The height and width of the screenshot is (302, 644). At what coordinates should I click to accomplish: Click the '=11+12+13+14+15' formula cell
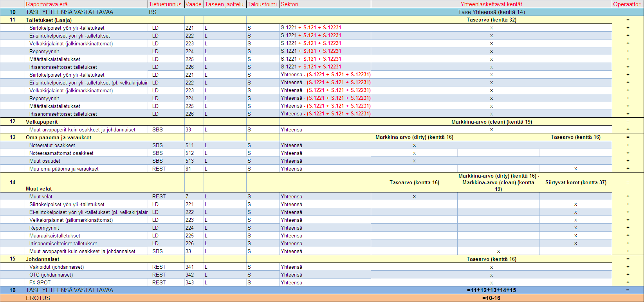point(491,290)
